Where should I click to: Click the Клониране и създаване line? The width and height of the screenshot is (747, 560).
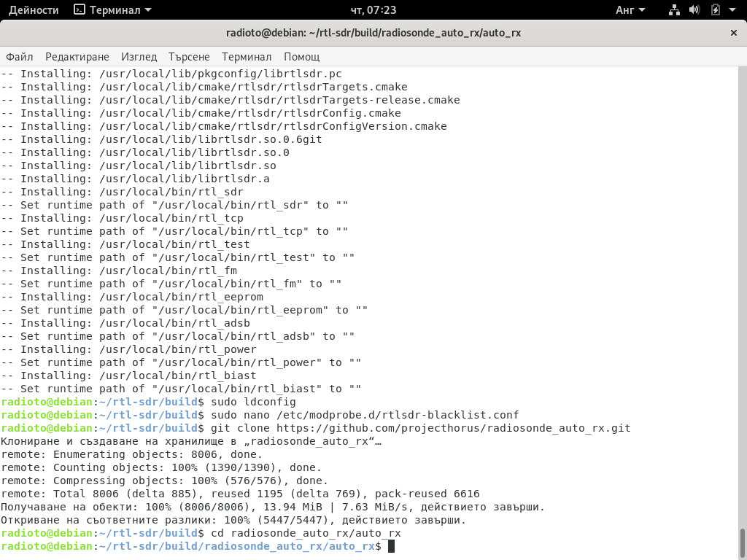[x=191, y=441]
